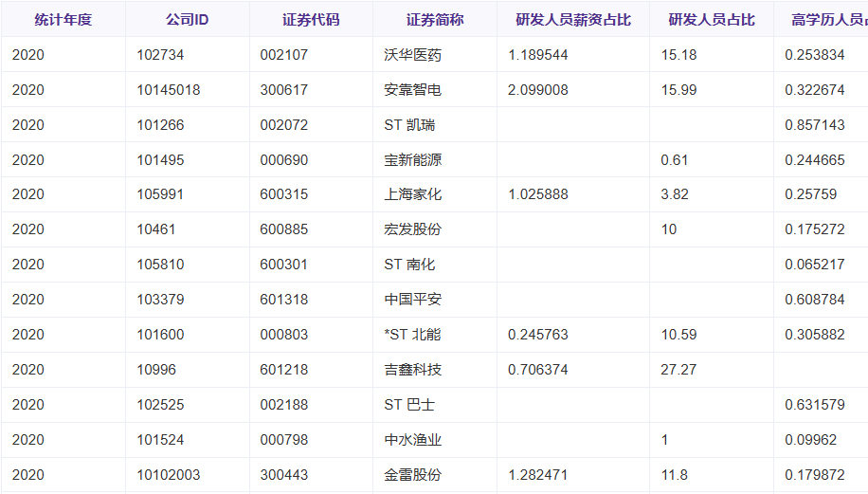The height and width of the screenshot is (494, 868).
Task: Select value cell 15.18
Action: [x=712, y=55]
